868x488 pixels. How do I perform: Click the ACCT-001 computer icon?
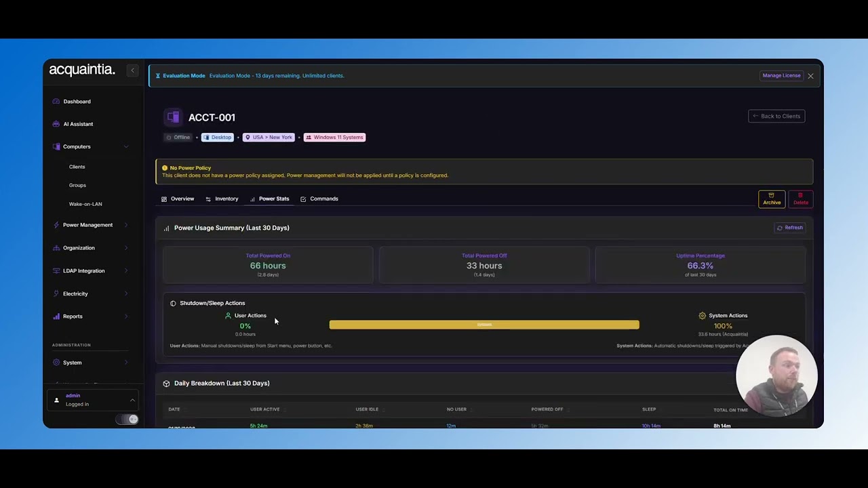174,117
